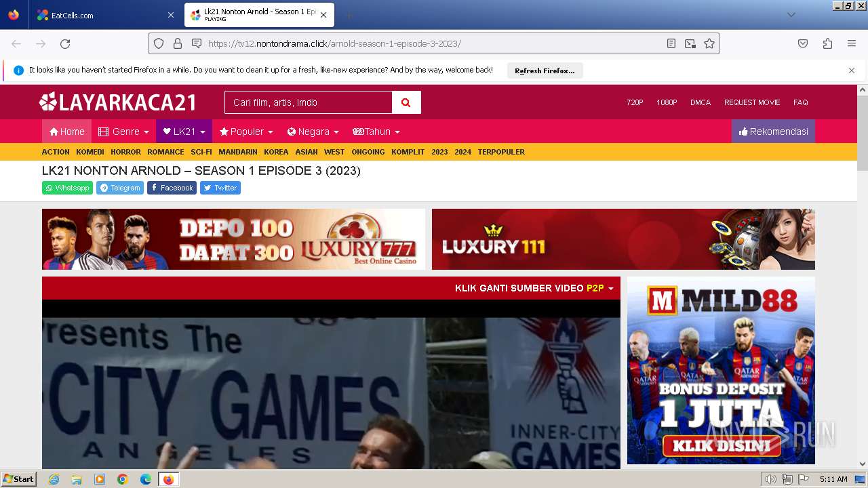Screen dimensions: 868x488
Task: Bookmark this page with star icon
Action: [709, 43]
